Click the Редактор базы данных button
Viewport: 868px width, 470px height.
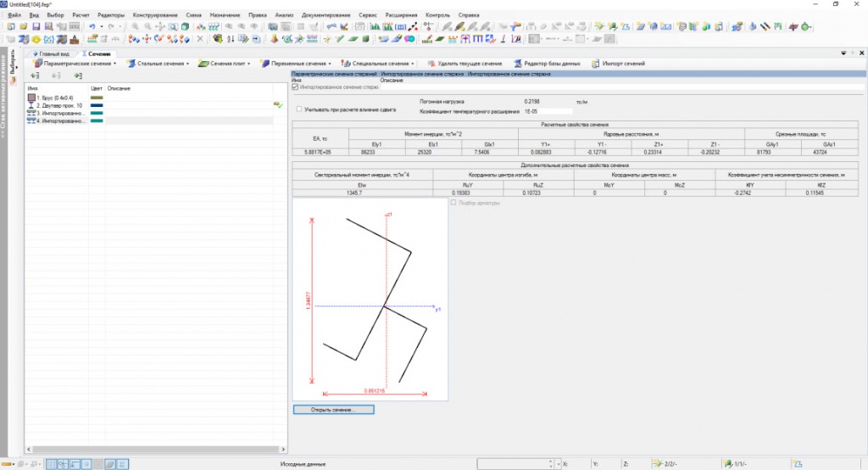(547, 63)
